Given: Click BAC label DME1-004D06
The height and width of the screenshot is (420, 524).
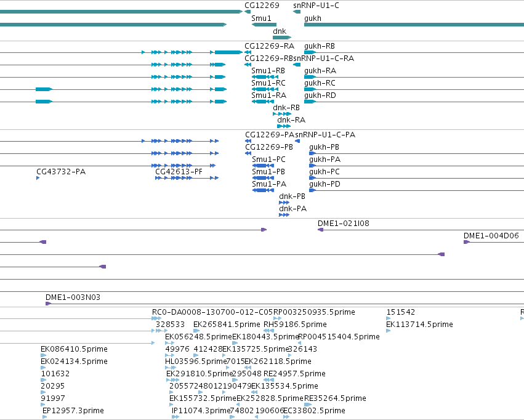Looking at the screenshot, I should [491, 236].
